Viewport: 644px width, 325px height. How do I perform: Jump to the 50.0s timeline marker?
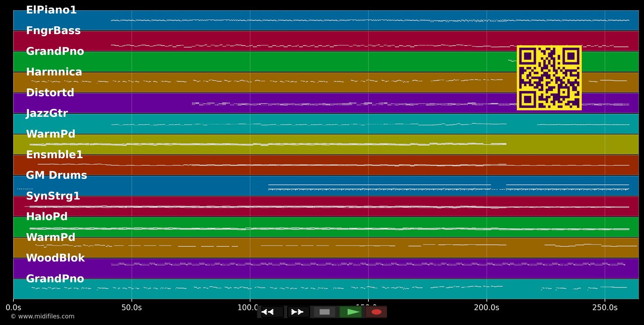coord(133,307)
